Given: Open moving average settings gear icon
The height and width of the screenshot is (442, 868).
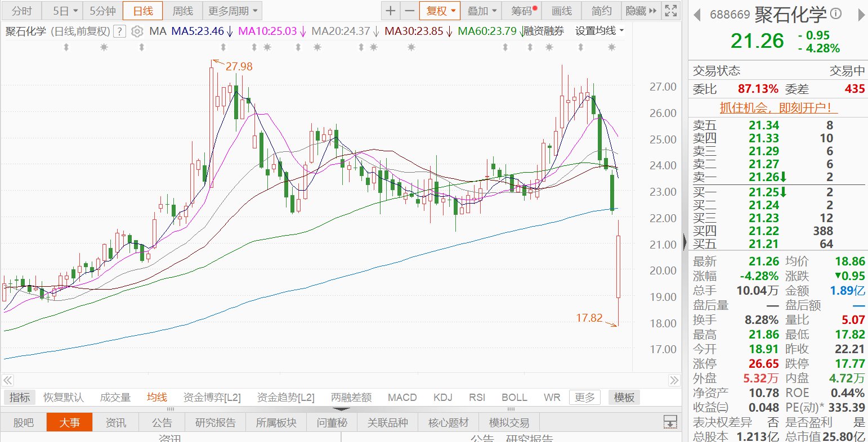Looking at the screenshot, I should [137, 31].
